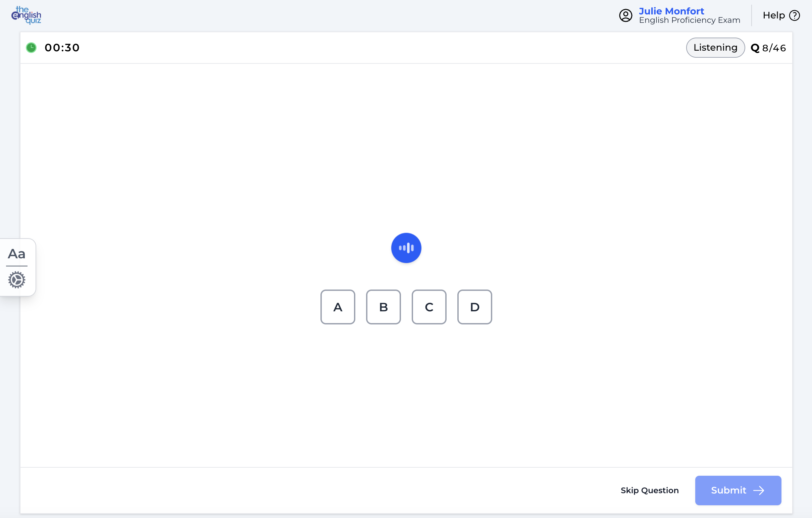
Task: Submit your answer
Action: click(x=738, y=491)
